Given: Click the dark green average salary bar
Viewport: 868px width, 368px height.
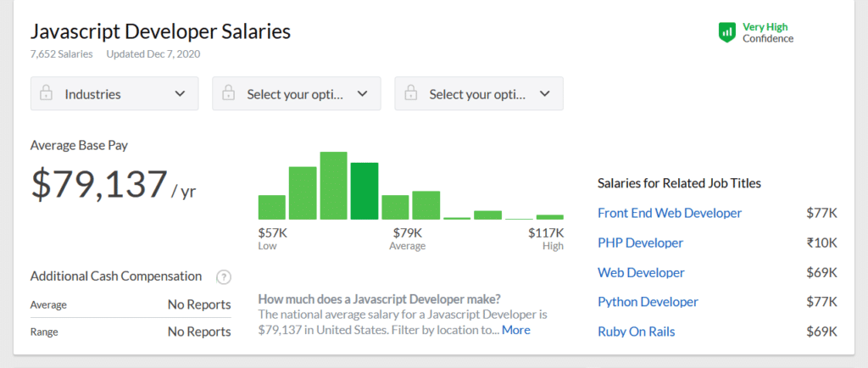Looking at the screenshot, I should 364,191.
